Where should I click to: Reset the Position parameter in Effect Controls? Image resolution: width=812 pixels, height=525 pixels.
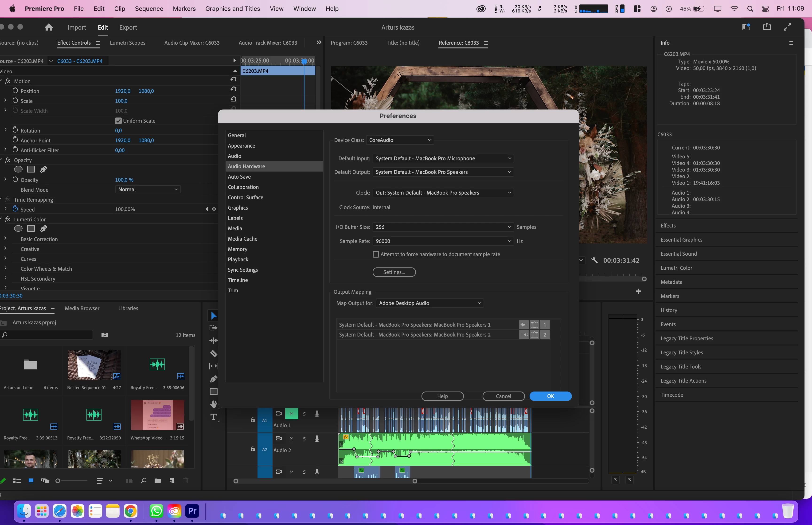tap(233, 90)
